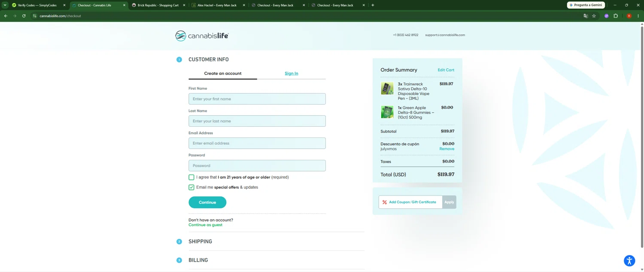Bookmark this page with the star icon
The image size is (644, 272).
click(594, 16)
